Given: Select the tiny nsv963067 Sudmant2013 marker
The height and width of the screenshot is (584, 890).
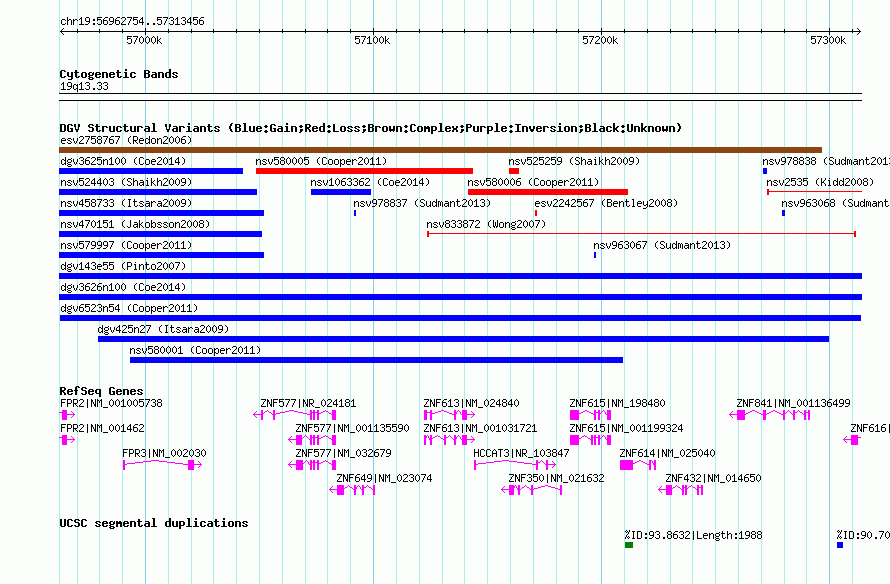Looking at the screenshot, I should (595, 255).
